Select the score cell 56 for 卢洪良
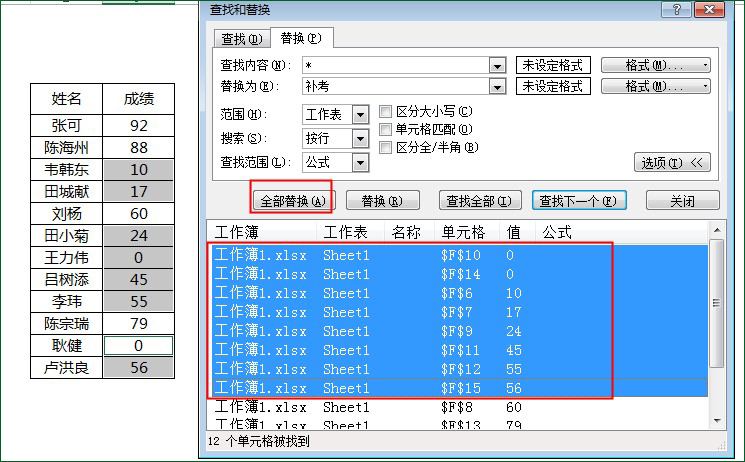745x462 pixels. (x=139, y=367)
